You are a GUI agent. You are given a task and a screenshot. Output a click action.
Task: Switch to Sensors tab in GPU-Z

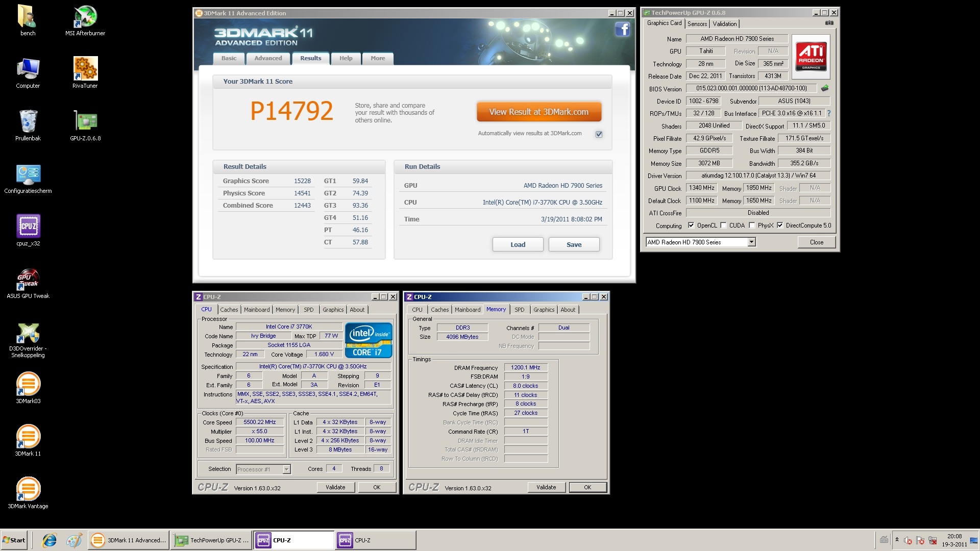(697, 24)
